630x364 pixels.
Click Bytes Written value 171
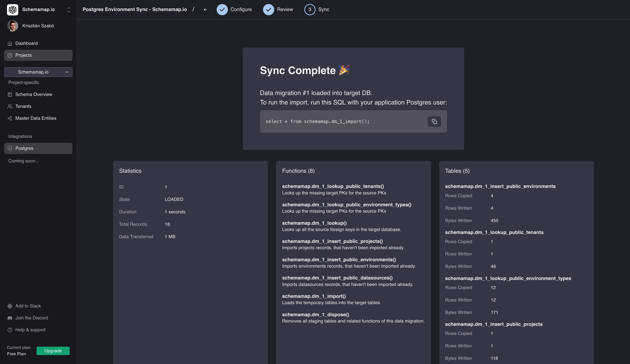pos(494,313)
